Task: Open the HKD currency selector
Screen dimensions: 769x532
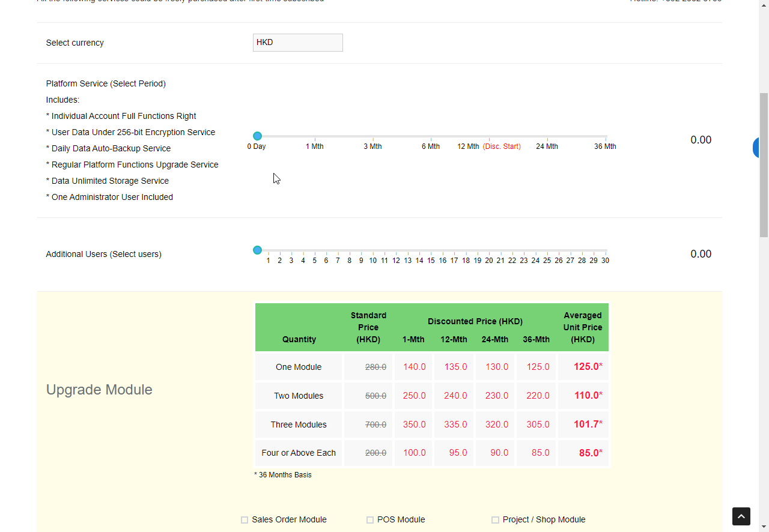Action: coord(297,43)
